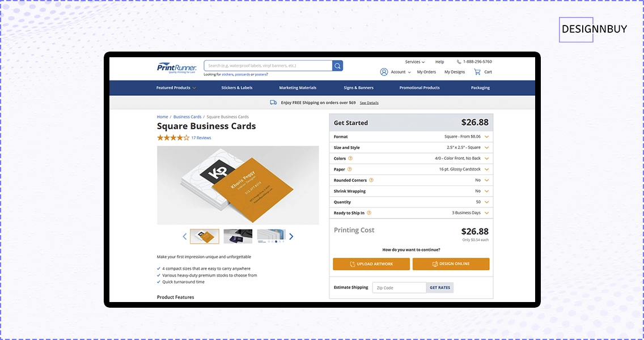
Task: Open the Promotional Products menu
Action: click(x=420, y=88)
